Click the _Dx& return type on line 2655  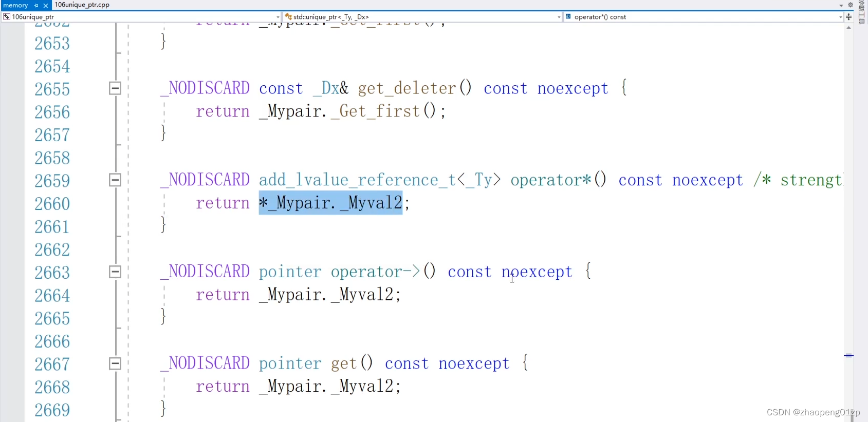[x=331, y=88]
